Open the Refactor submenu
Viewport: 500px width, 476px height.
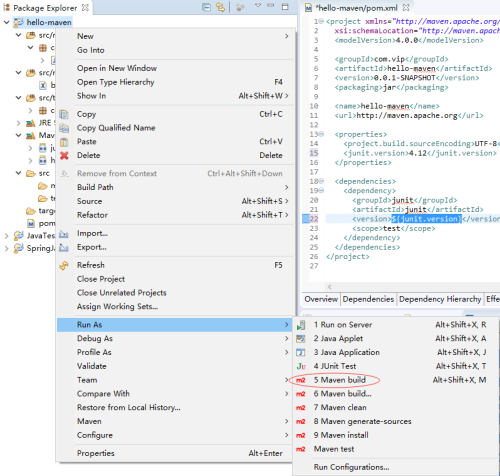click(175, 215)
